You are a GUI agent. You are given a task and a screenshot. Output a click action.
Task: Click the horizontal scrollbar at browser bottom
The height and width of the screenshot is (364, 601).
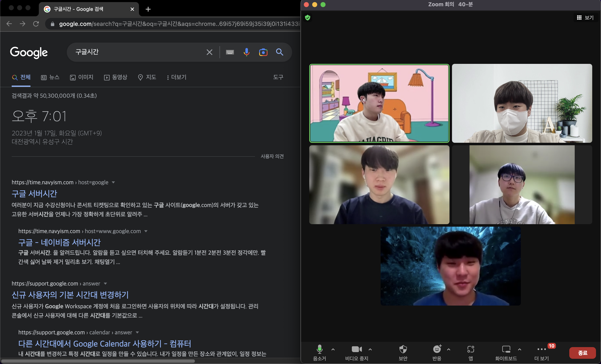click(98, 361)
